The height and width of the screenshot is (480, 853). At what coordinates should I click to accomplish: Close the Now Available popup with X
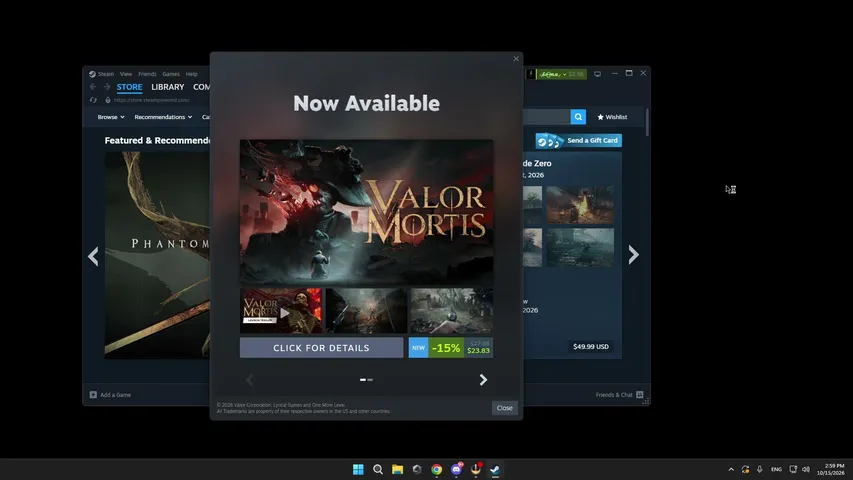point(516,59)
